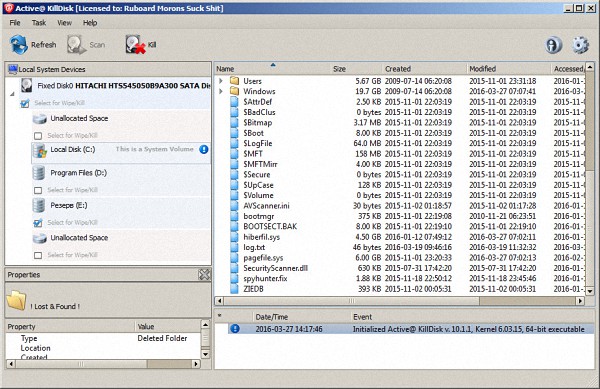The height and width of the screenshot is (389, 600).
Task: Click the hiberfil.sys file icon
Action: coord(234,237)
